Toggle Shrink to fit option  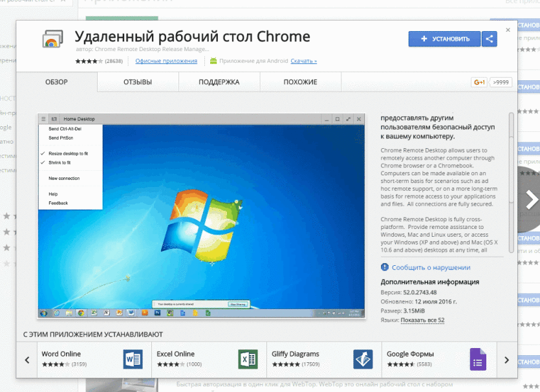click(59, 162)
